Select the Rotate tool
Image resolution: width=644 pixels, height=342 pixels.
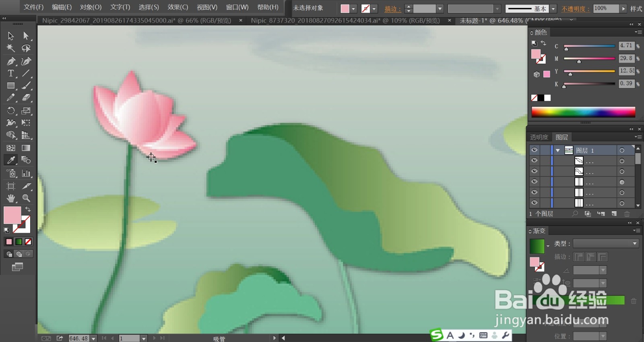coord(11,110)
